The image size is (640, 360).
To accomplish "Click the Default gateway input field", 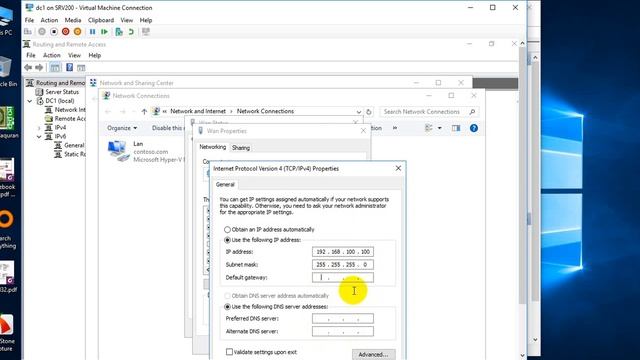I will point(343,278).
